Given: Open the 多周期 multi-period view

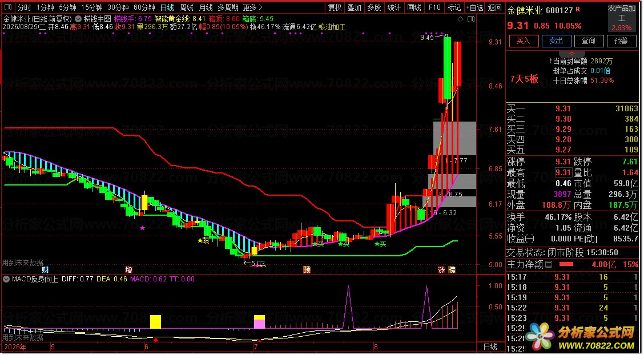Looking at the screenshot, I should coord(228,7).
